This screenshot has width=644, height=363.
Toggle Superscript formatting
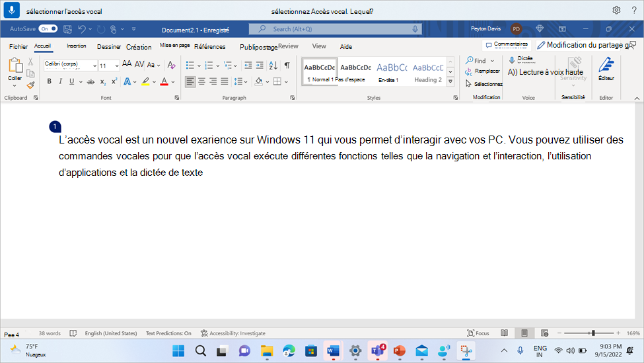[x=114, y=81]
